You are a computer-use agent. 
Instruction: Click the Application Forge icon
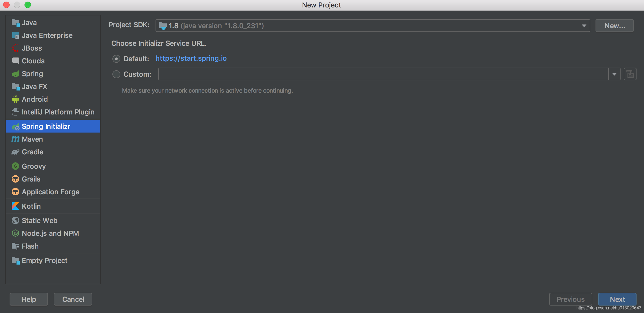coord(15,192)
